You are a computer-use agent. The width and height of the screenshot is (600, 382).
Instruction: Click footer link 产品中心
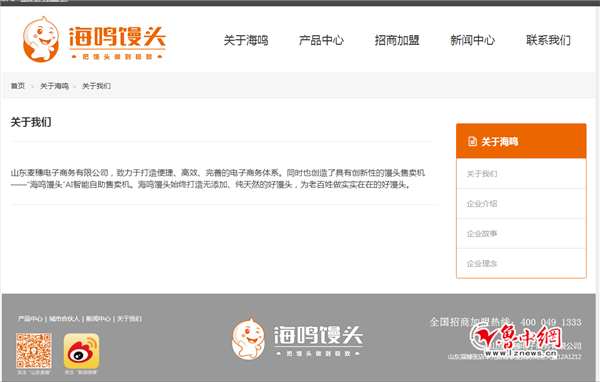tap(30, 318)
